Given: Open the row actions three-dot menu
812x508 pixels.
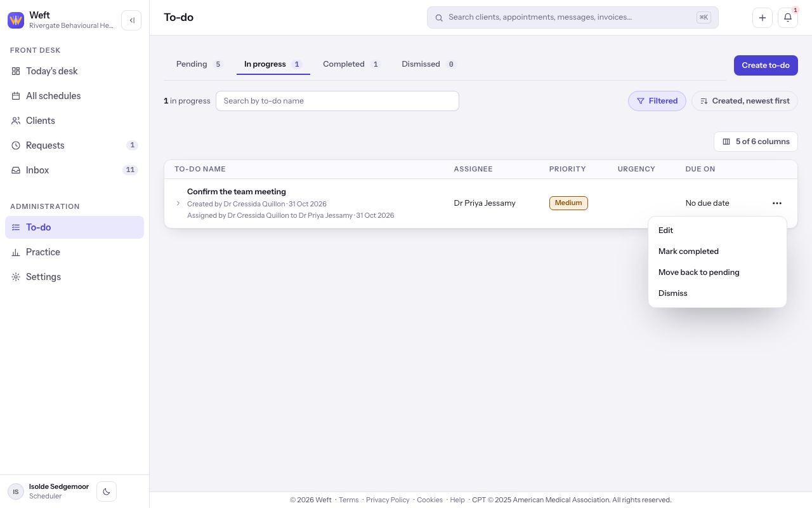Looking at the screenshot, I should (x=777, y=203).
